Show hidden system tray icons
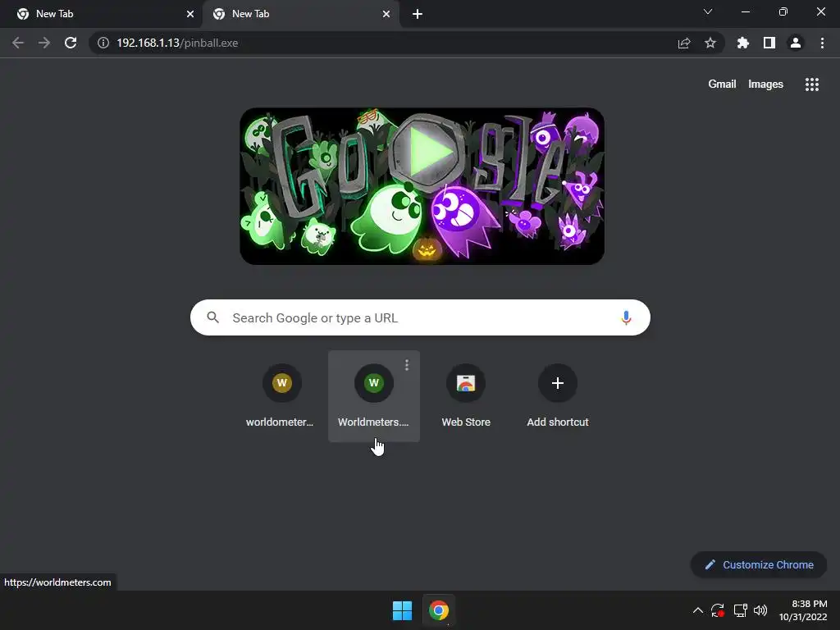The image size is (840, 630). 697,610
